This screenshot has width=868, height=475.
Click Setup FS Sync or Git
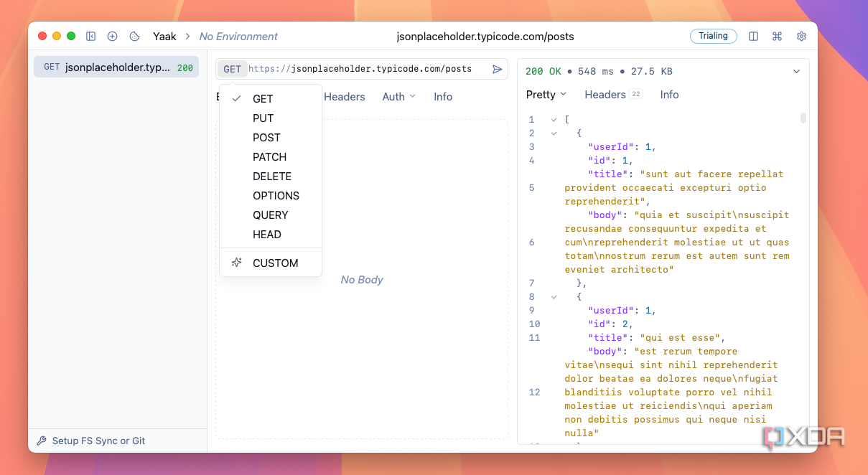98,441
